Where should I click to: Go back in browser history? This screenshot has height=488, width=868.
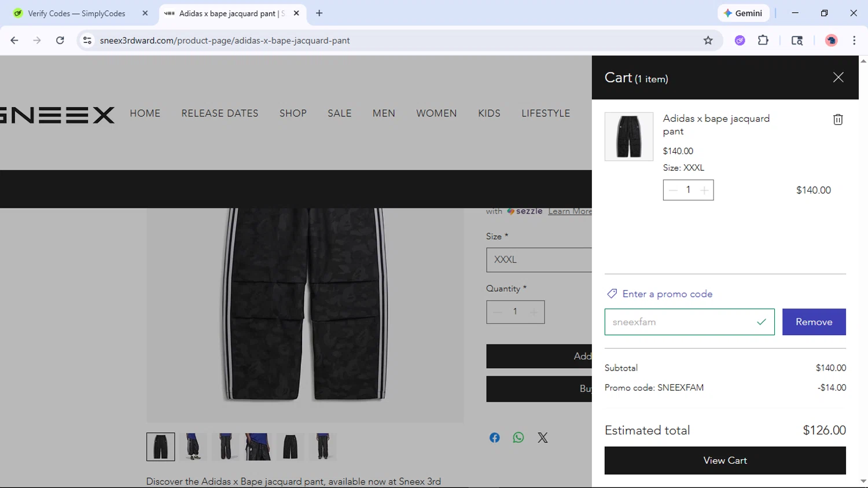click(14, 41)
